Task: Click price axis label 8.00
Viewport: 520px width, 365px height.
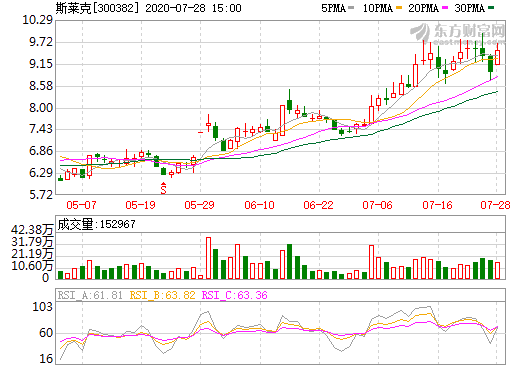Action: coord(41,108)
